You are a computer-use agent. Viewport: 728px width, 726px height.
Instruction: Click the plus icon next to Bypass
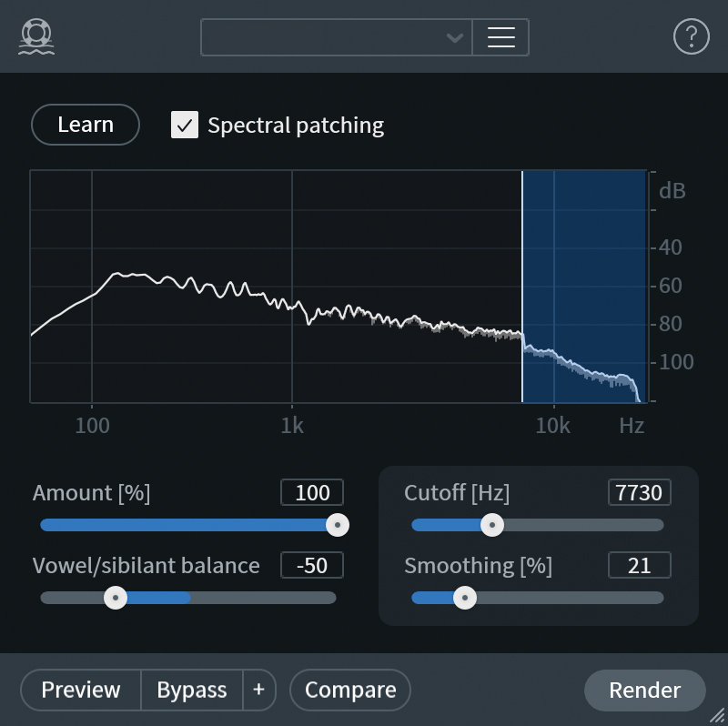(x=259, y=691)
